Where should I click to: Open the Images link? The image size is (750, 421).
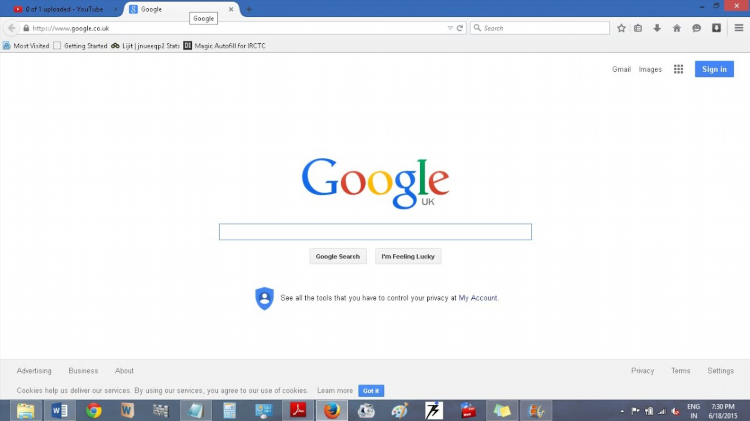[650, 69]
